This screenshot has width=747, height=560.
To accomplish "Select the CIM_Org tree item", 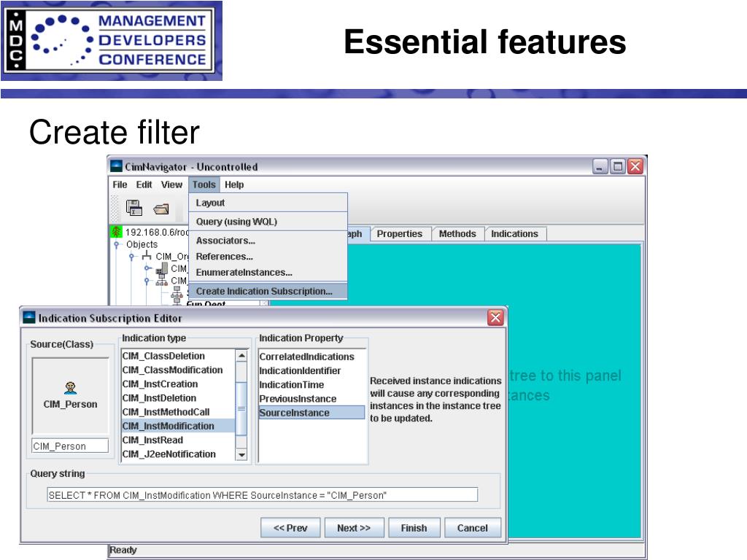I will [x=172, y=256].
